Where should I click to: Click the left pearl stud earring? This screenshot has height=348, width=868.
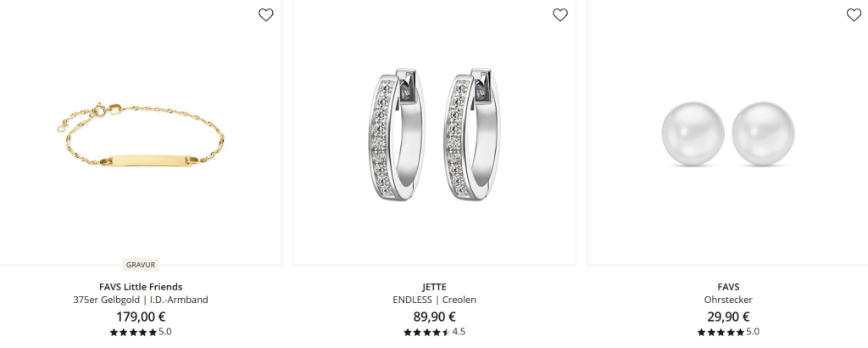coord(693,133)
